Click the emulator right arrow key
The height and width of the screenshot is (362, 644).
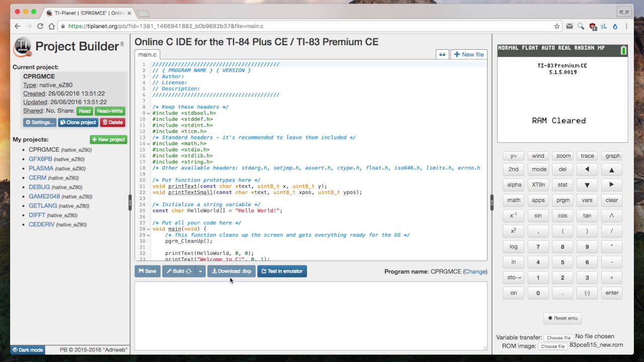coord(612,185)
